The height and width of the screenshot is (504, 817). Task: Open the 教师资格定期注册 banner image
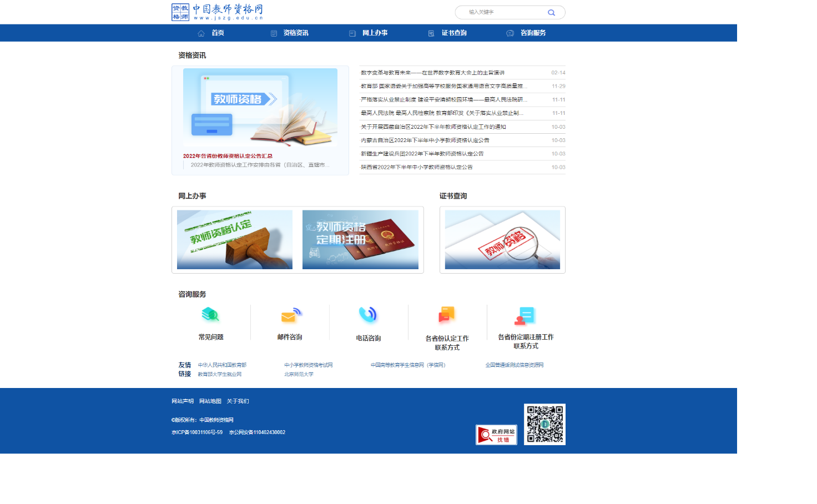click(x=360, y=240)
